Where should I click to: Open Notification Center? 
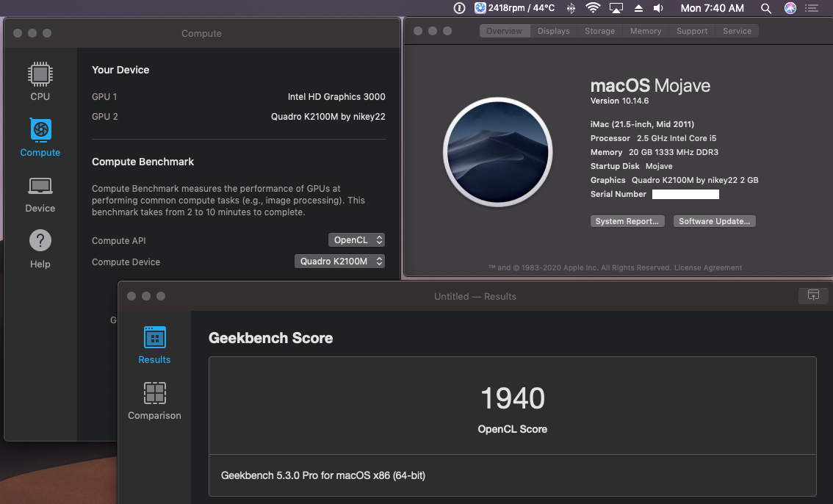pos(812,8)
